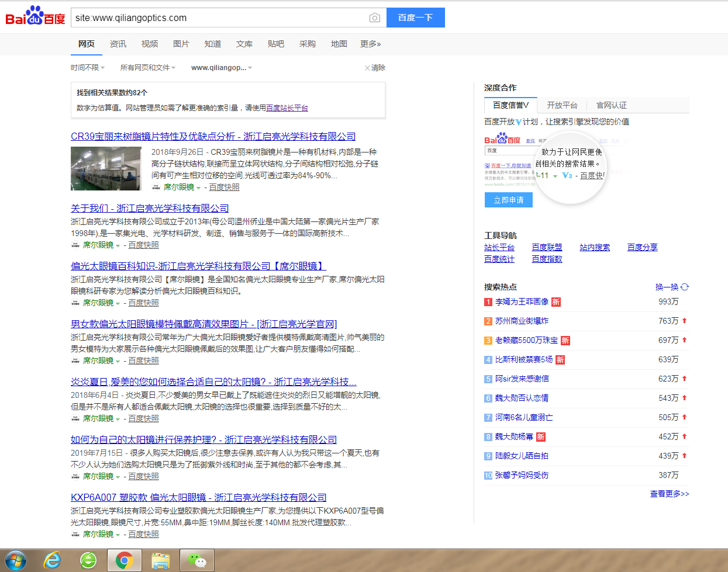Open WeChat from the taskbar

click(x=197, y=561)
